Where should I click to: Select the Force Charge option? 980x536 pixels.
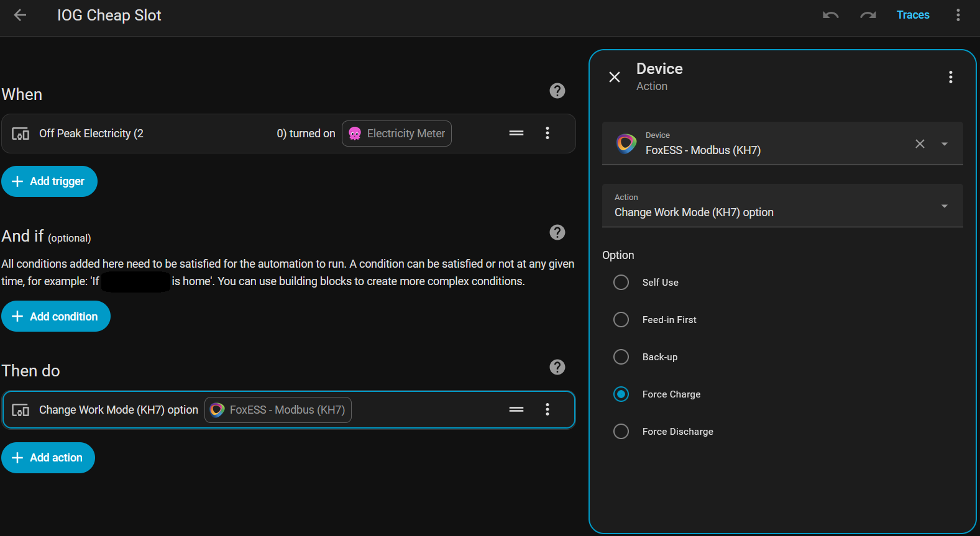[621, 394]
